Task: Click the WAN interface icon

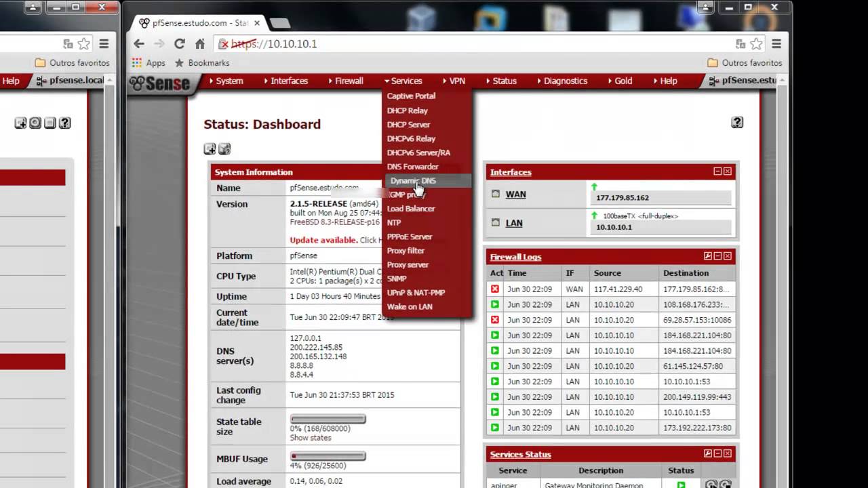Action: [x=496, y=194]
